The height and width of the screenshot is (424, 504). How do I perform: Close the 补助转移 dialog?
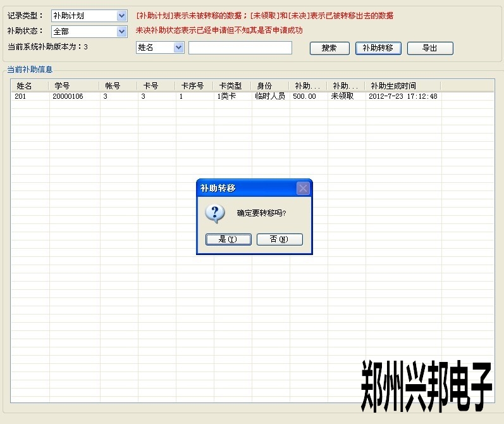pyautogui.click(x=303, y=189)
